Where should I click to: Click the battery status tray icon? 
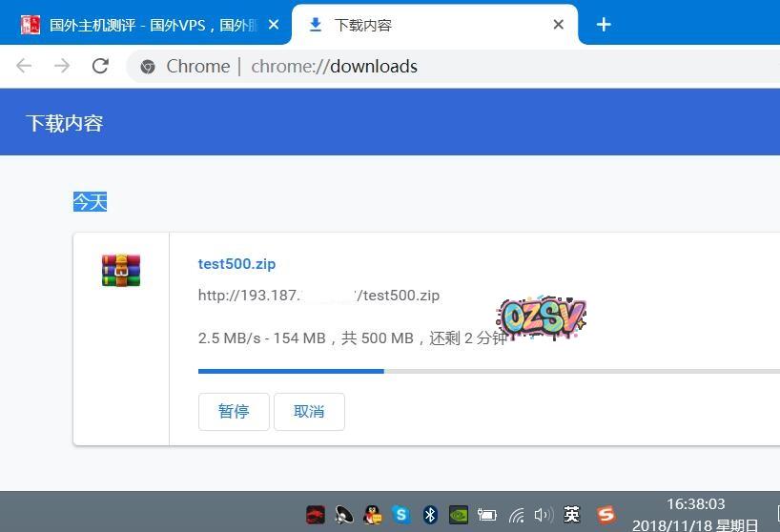(x=487, y=515)
